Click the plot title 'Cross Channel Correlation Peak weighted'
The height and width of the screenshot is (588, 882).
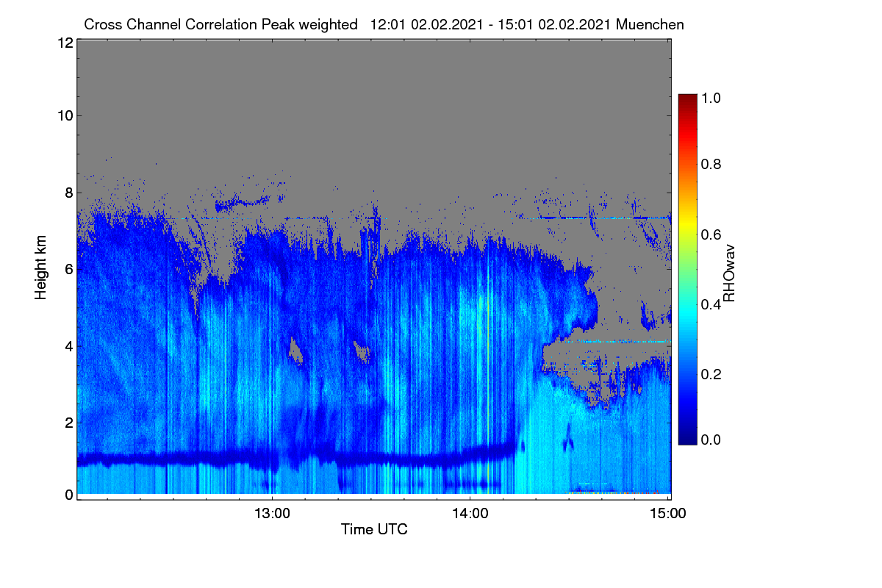point(220,24)
